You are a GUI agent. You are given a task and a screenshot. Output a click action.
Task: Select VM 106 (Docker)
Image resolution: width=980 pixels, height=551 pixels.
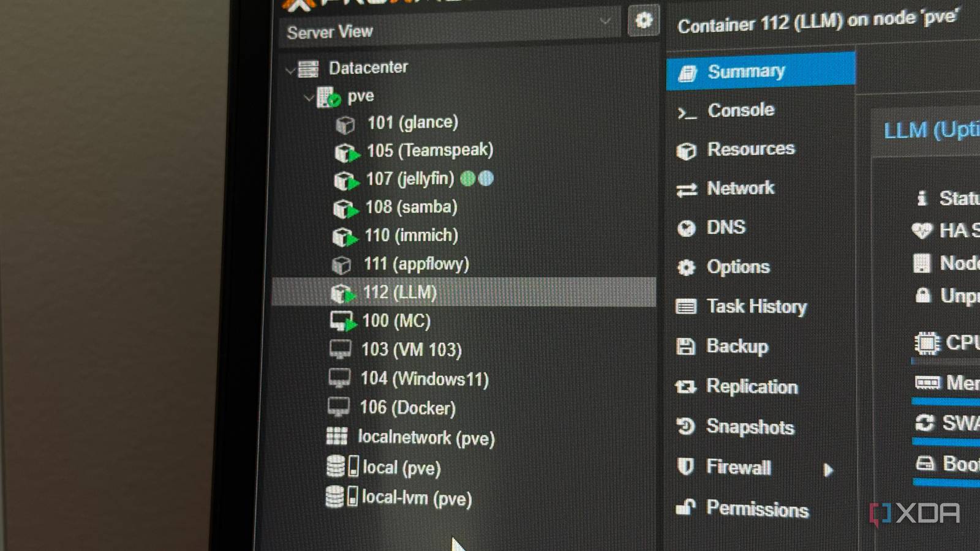point(407,408)
